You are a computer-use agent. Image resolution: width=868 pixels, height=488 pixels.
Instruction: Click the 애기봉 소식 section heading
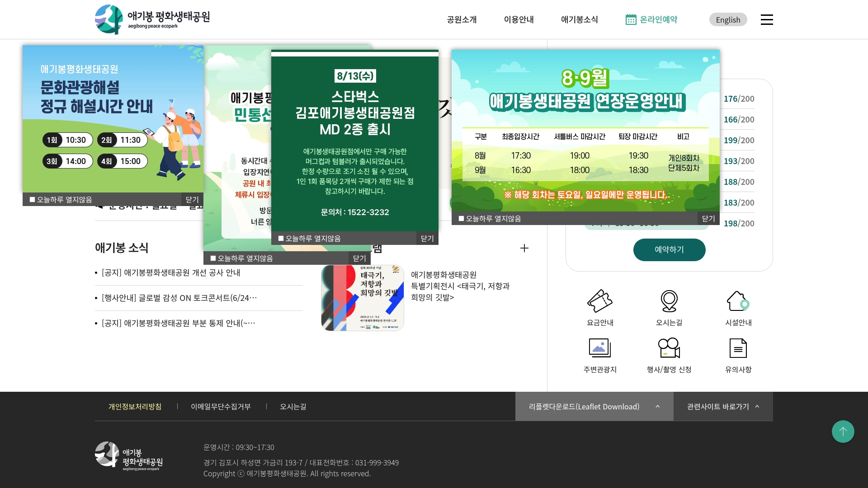coord(122,248)
